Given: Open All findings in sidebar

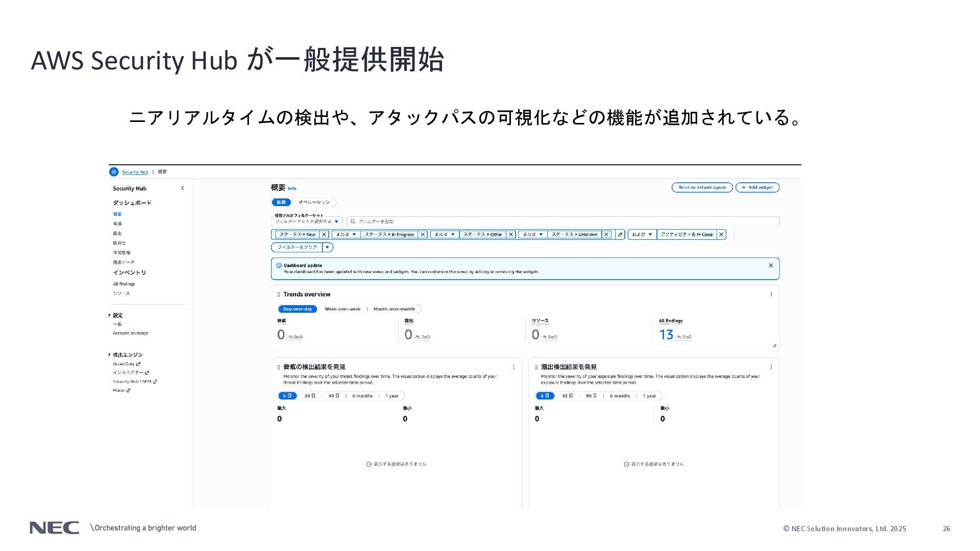Looking at the screenshot, I should click(124, 284).
